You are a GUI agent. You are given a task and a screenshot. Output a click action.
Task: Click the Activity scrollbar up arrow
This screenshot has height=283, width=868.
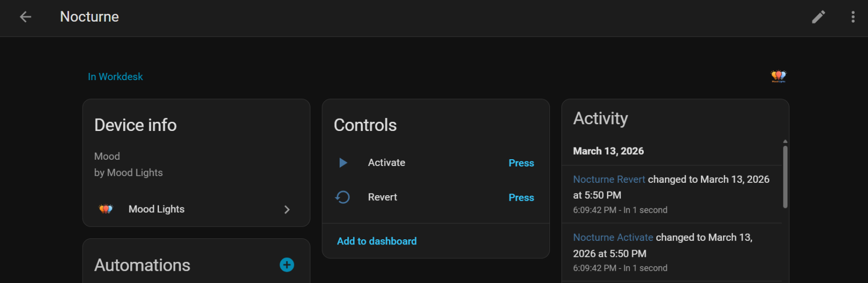785,141
